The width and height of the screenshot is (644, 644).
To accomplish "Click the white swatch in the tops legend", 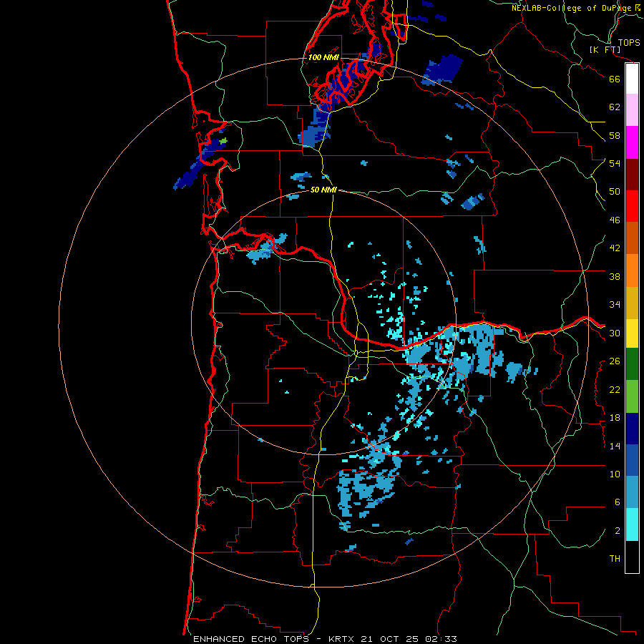I will coord(632,79).
